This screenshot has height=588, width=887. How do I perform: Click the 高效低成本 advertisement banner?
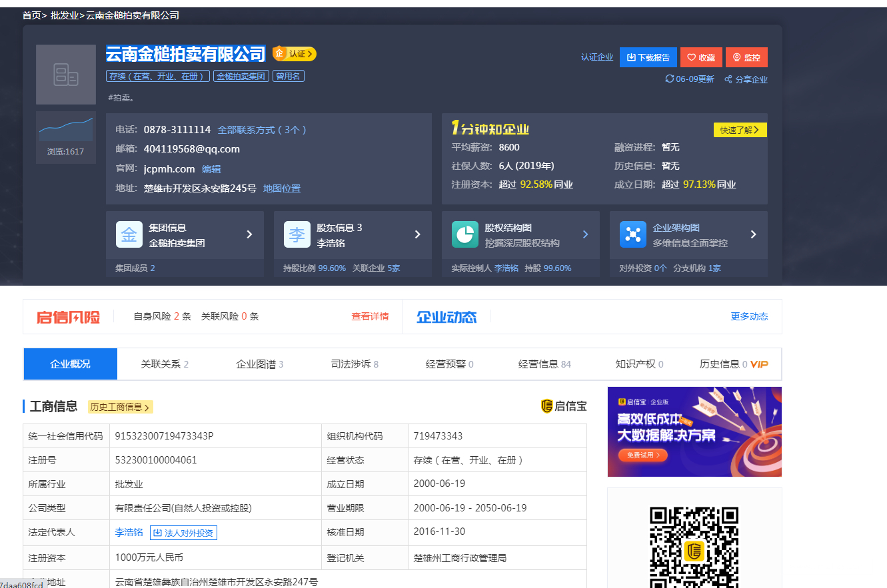(x=694, y=432)
